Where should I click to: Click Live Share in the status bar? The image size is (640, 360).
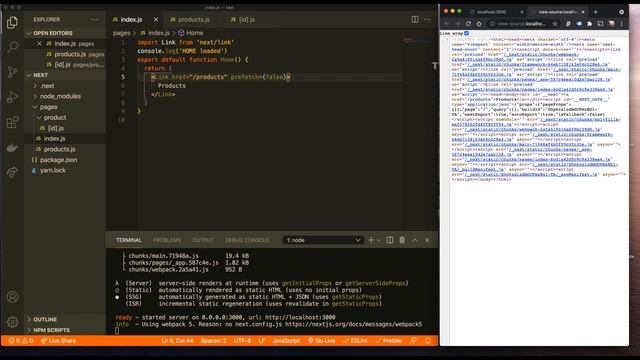pyautogui.click(x=58, y=340)
